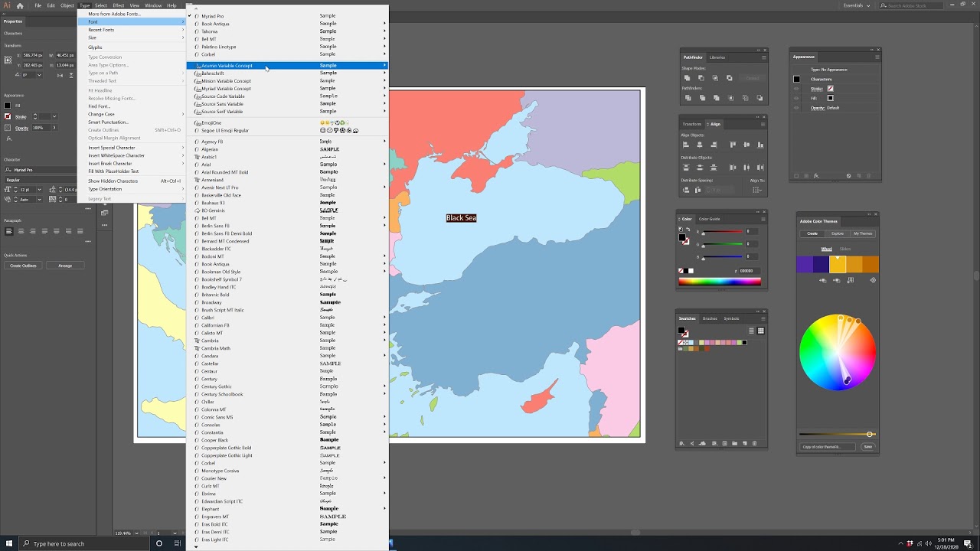
Task: Click the Exclude shape mode icon
Action: coord(730,78)
